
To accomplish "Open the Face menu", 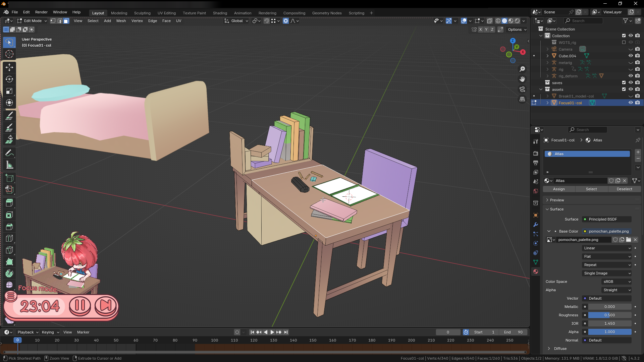I will tap(166, 21).
